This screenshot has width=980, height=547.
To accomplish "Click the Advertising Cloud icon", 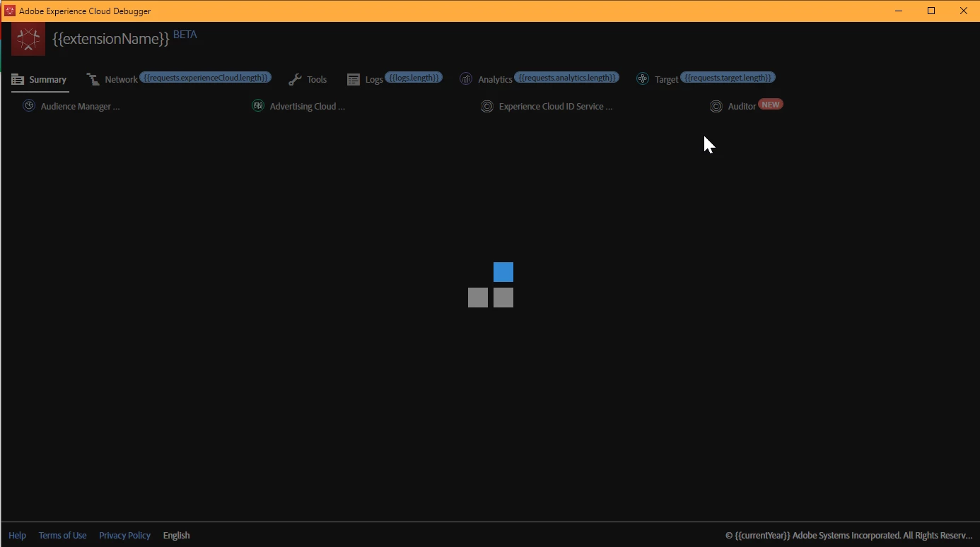I will 258,106.
